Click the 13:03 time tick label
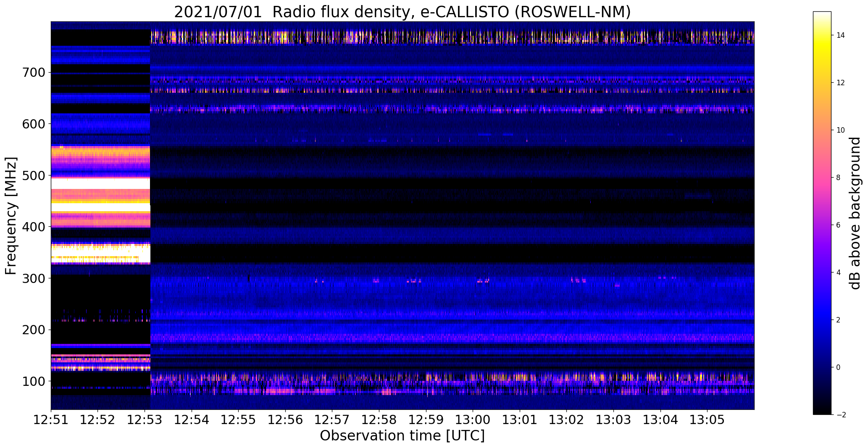 614,420
